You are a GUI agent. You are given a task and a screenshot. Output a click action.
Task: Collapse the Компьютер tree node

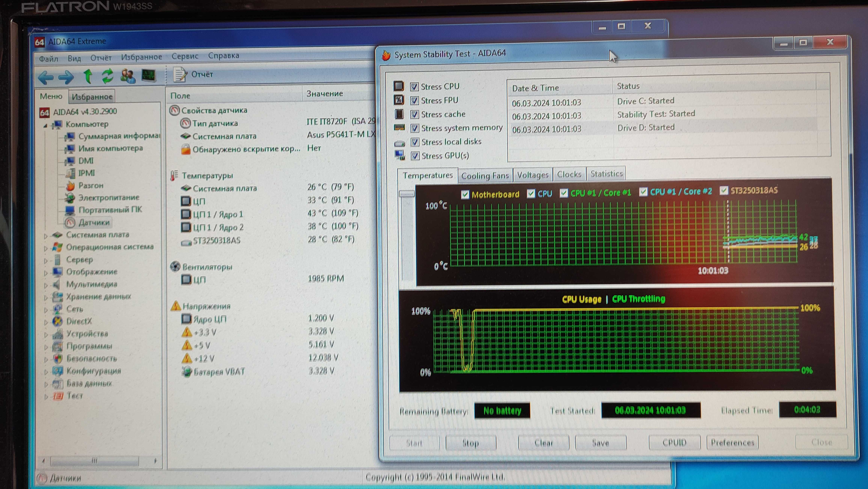click(x=45, y=125)
